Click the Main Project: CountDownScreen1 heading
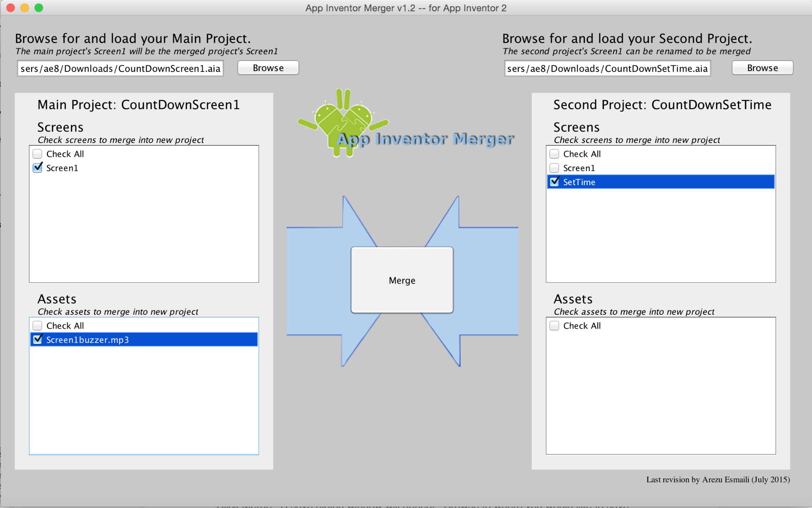The width and height of the screenshot is (812, 508). coord(139,105)
